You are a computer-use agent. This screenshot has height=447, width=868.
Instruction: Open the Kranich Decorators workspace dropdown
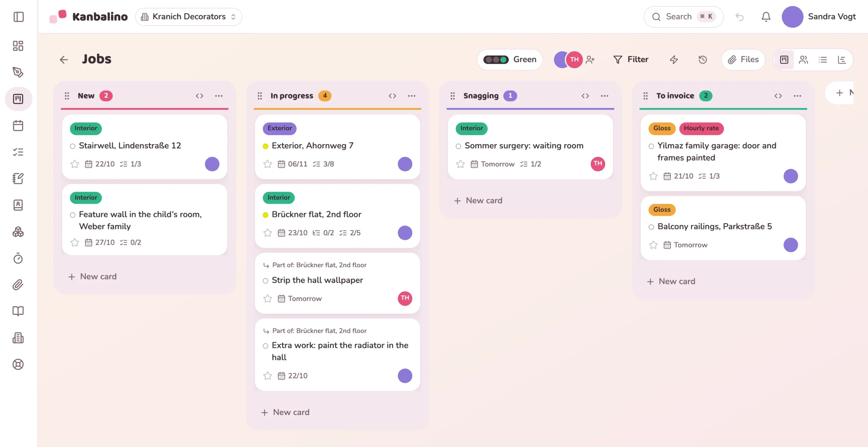[x=189, y=17]
